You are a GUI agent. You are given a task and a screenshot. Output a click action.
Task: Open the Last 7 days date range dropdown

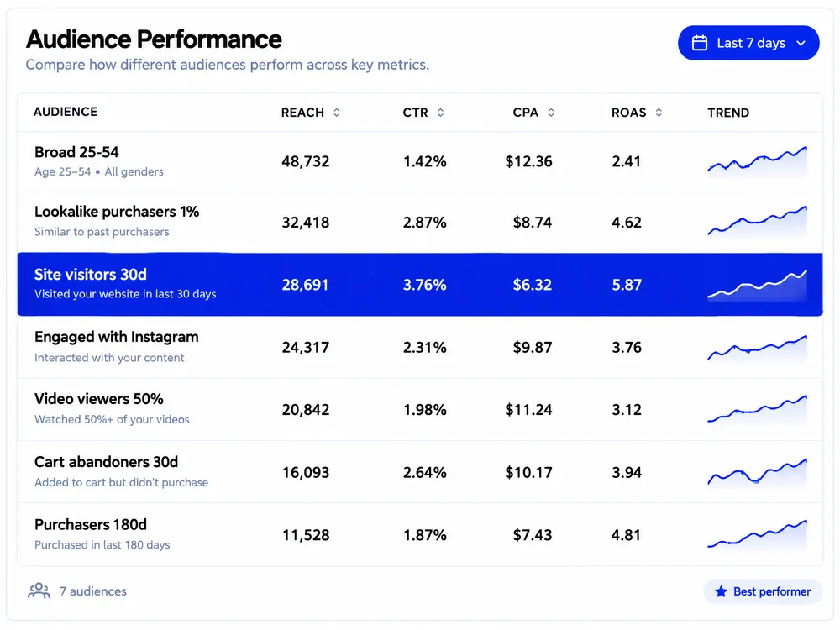pyautogui.click(x=748, y=43)
